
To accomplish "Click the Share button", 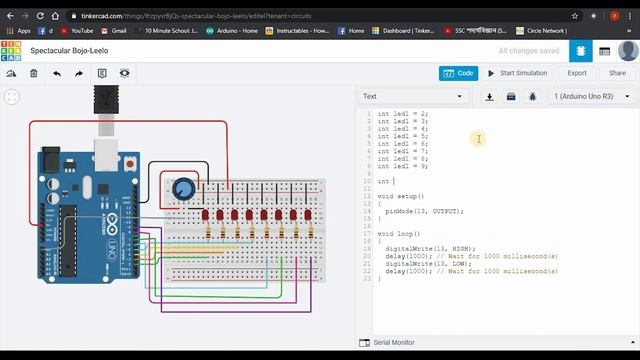I will coord(617,73).
